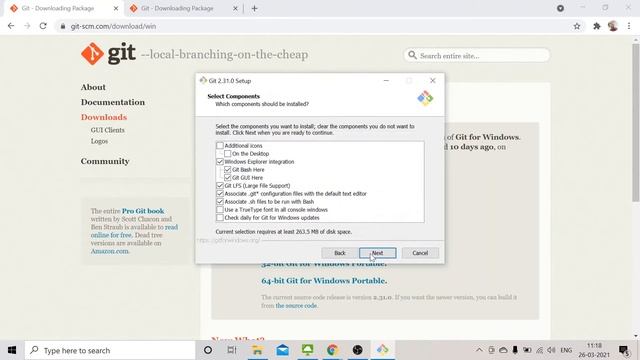This screenshot has width=640, height=360.
Task: Open the Windows Start menu
Action: coord(12,350)
